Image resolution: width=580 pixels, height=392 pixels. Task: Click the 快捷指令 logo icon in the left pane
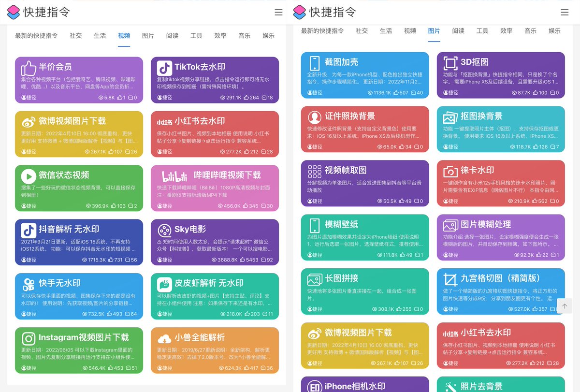coord(14,12)
